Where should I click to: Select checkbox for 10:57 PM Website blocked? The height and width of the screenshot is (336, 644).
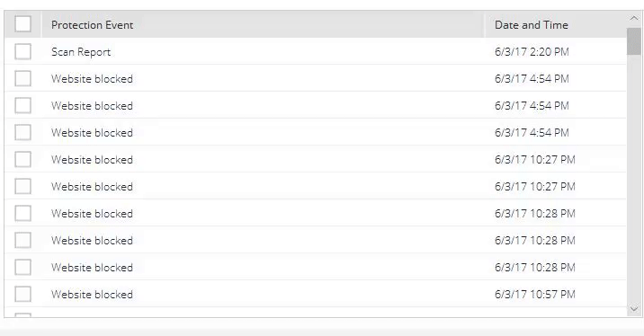click(x=22, y=294)
